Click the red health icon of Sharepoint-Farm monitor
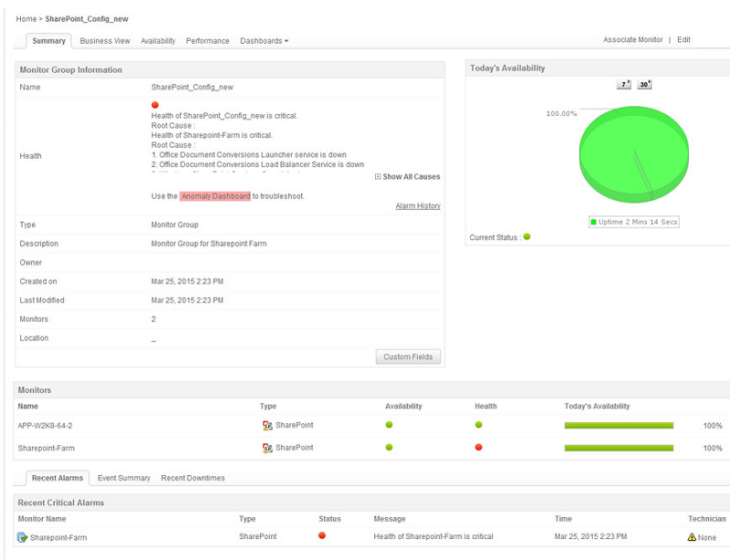Image resolution: width=730 pixels, height=560 pixels. click(x=479, y=448)
